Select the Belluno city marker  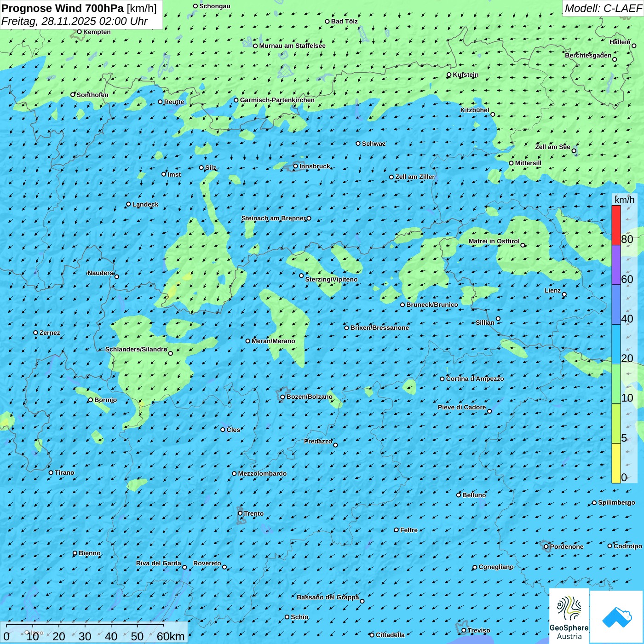pyautogui.click(x=459, y=495)
